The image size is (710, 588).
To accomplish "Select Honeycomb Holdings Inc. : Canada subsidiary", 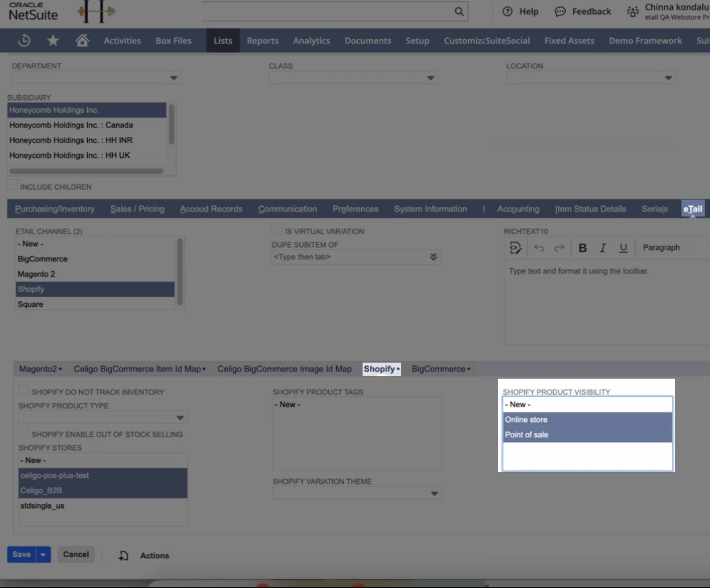I will [87, 125].
